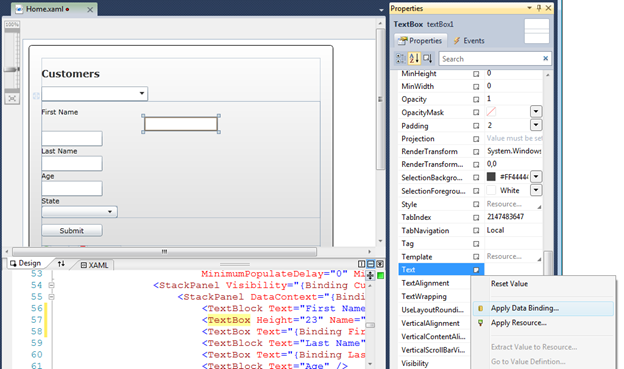The image size is (624, 369).
Task: Switch to the Design view tab
Action: (25, 264)
